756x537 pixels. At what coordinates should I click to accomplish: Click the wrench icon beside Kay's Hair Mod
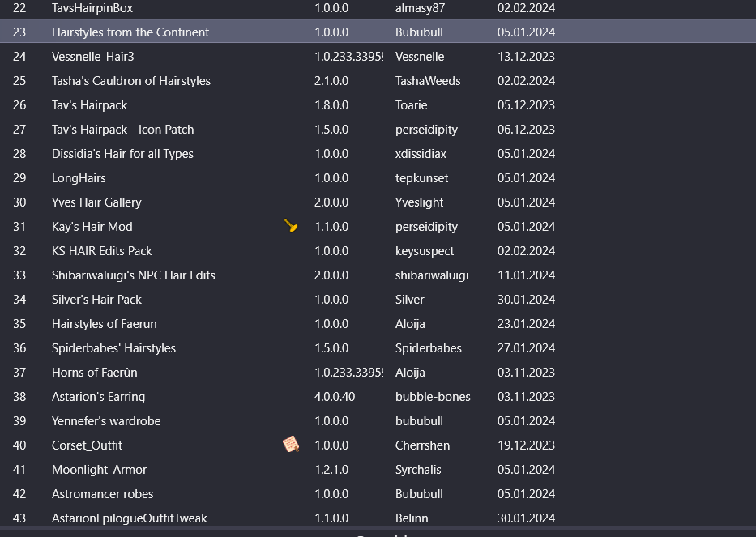tap(291, 226)
